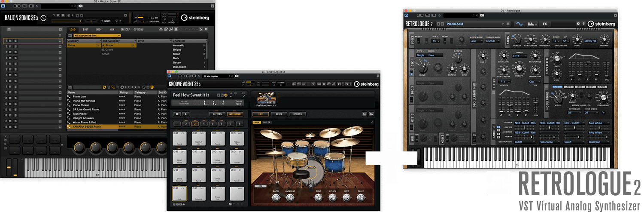Viewport: 644px width, 212px height.
Task: Click the 440.00 Hz tune field in Retrologue
Action: pos(590,41)
